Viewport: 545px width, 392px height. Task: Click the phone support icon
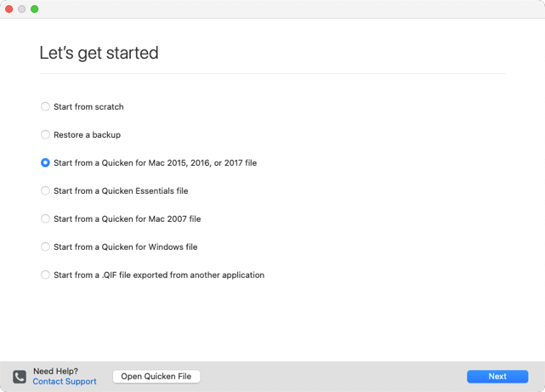pos(20,377)
